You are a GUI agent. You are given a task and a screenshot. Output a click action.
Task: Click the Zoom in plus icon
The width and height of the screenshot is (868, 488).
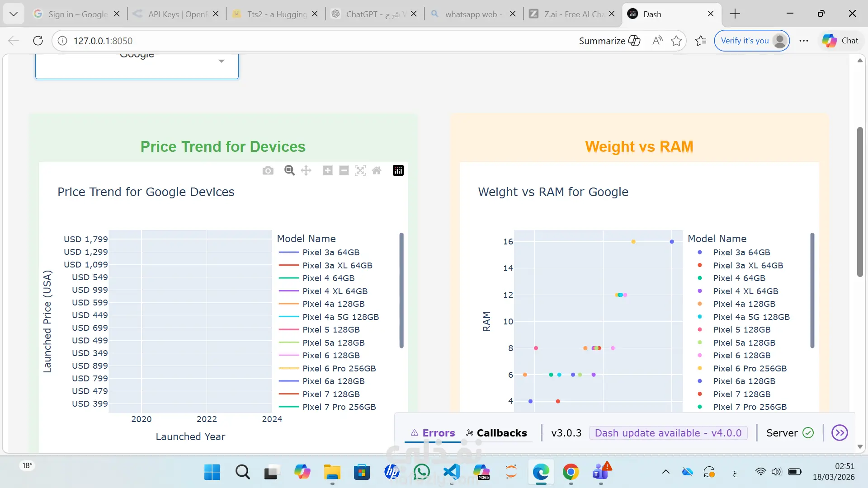[x=328, y=170]
